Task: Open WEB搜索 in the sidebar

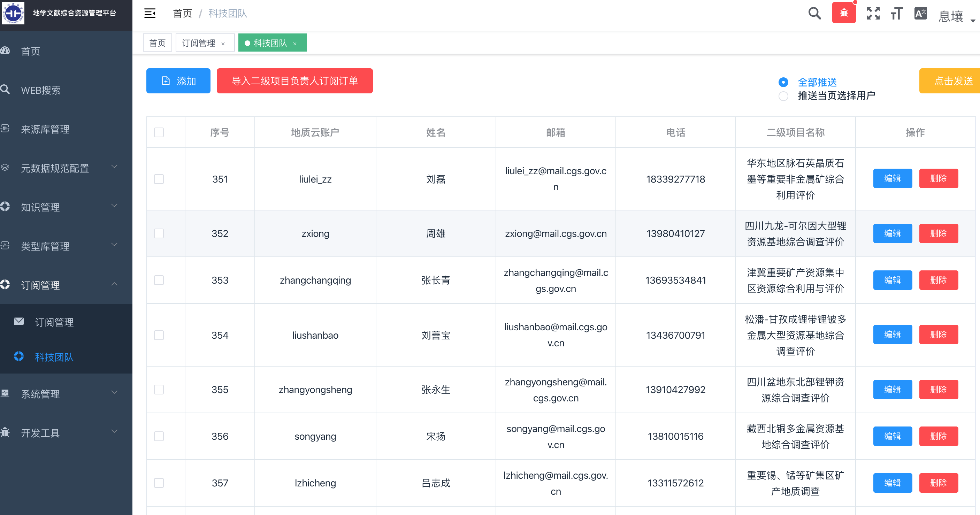Action: 41,90
